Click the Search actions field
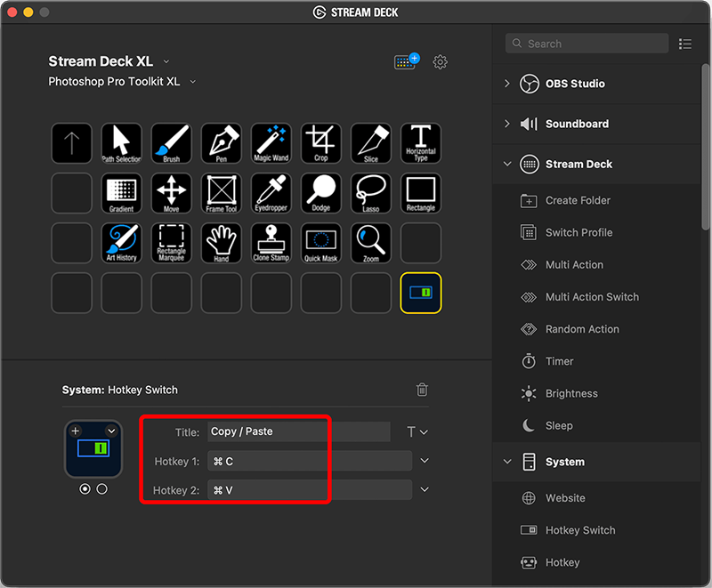Screen dimensions: 712x588 point(587,44)
